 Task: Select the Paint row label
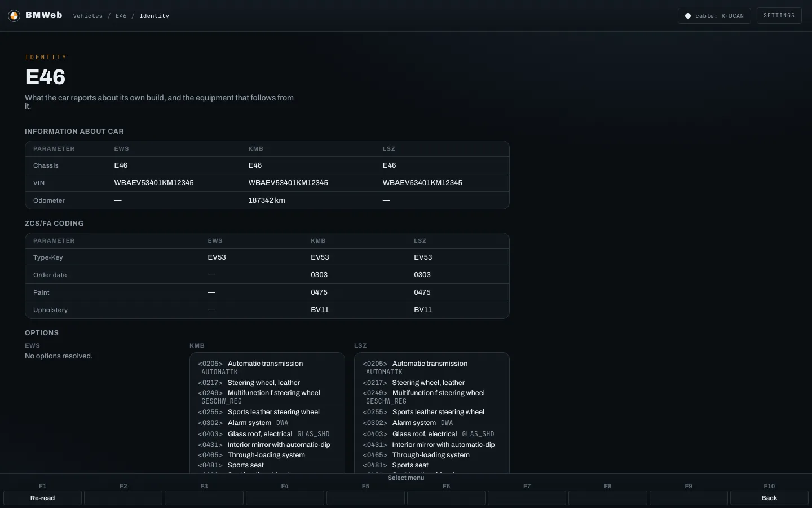point(41,292)
